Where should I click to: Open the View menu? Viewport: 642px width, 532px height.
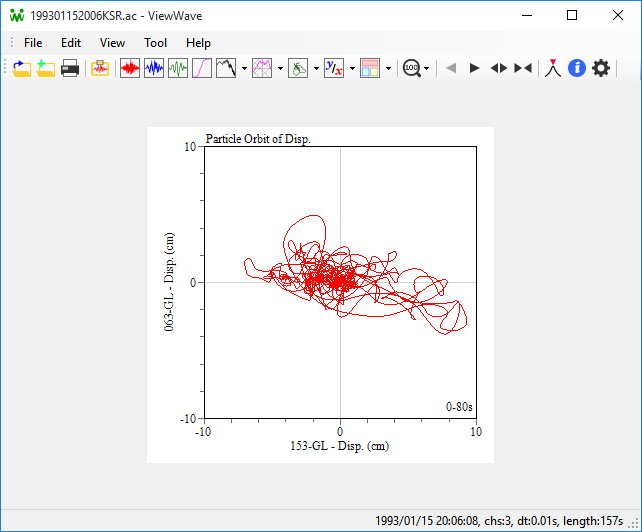tap(112, 43)
